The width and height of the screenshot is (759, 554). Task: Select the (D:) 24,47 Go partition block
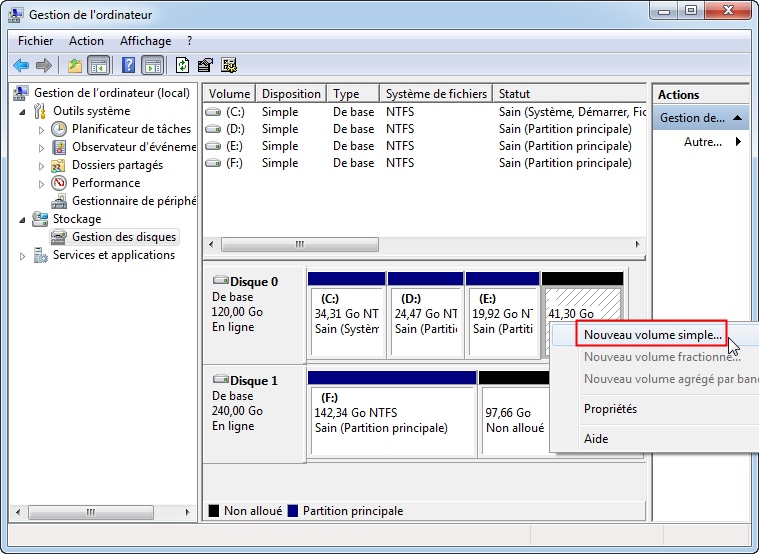click(425, 322)
